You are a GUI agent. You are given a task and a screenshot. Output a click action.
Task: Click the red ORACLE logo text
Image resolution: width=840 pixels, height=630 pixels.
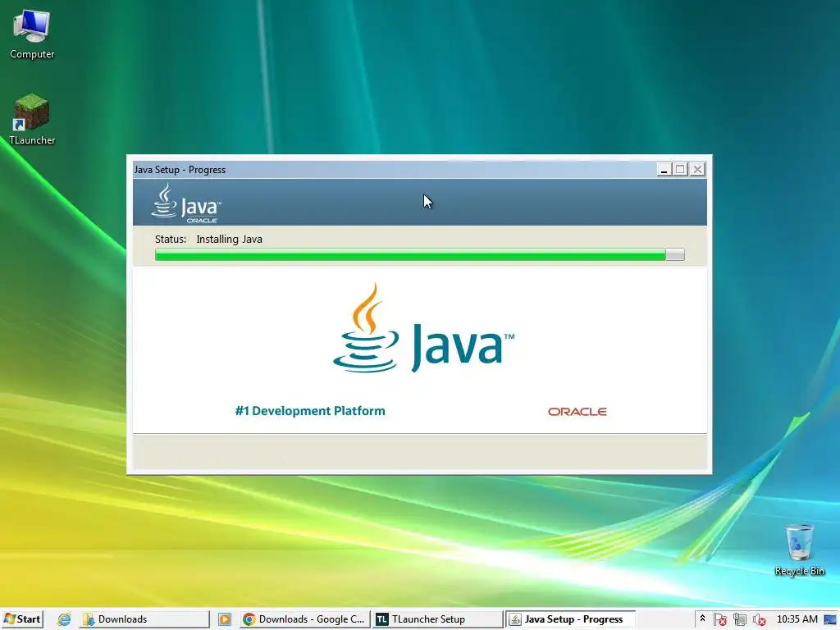(577, 412)
